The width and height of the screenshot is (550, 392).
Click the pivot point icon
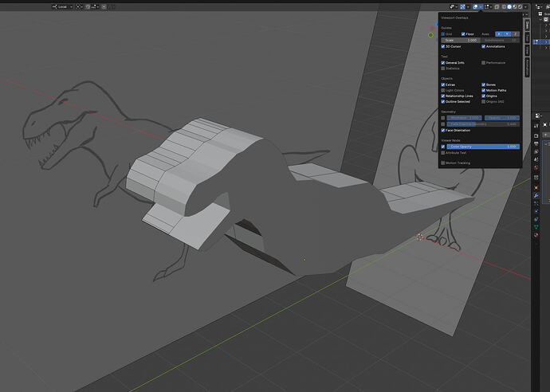coord(78,6)
